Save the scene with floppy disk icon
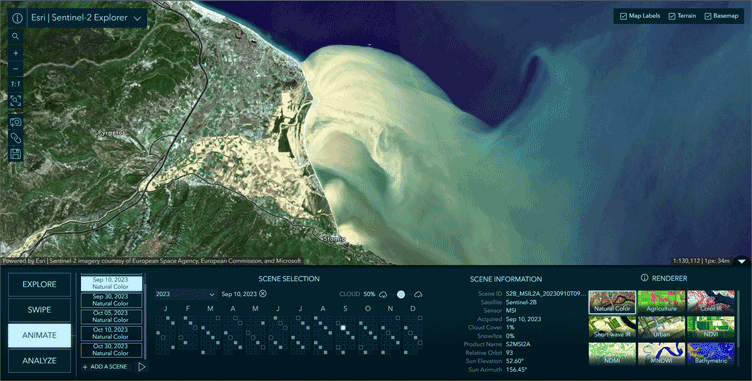 pos(16,155)
